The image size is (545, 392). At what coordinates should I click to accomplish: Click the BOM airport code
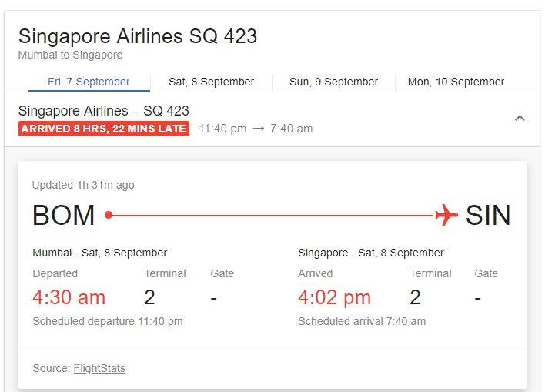point(64,216)
